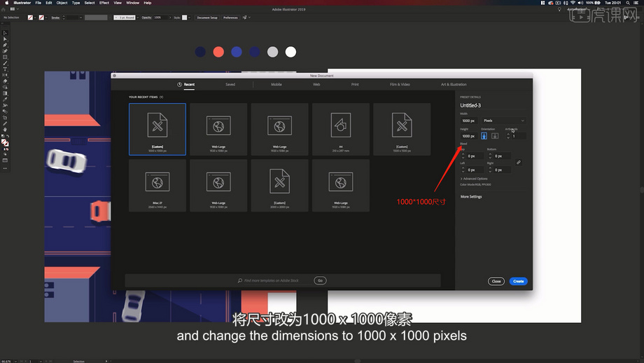
Task: Open Spotlight search in menu bar
Action: coord(628,3)
